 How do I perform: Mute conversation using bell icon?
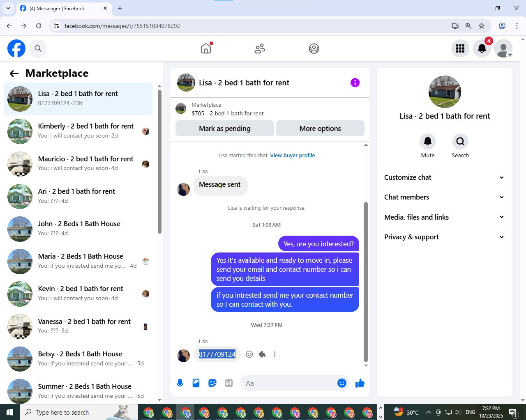pyautogui.click(x=428, y=141)
